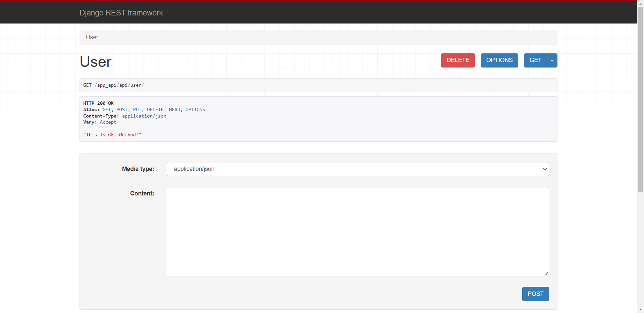
Task: Click the /app_api/api/user/ request path
Action: pyautogui.click(x=119, y=85)
